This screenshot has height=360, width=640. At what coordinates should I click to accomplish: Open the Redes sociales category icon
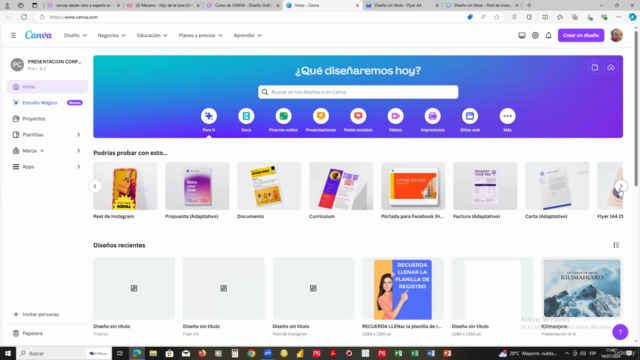coord(358,116)
